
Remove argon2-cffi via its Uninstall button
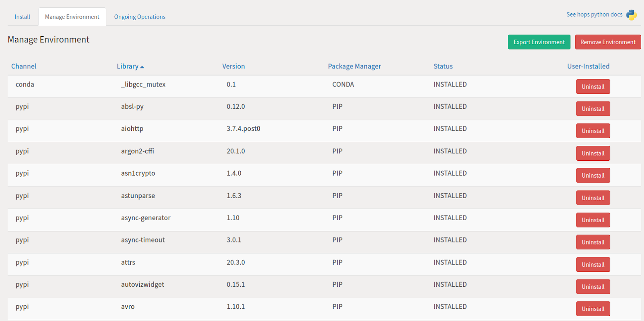tap(593, 153)
